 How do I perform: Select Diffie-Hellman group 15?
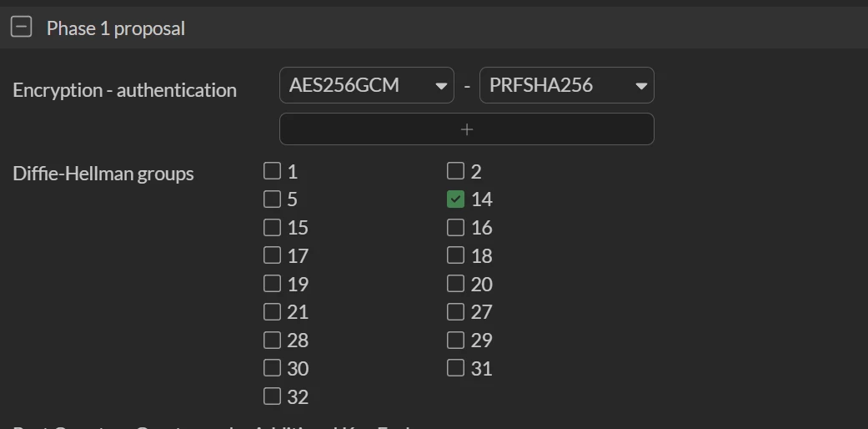tap(272, 228)
